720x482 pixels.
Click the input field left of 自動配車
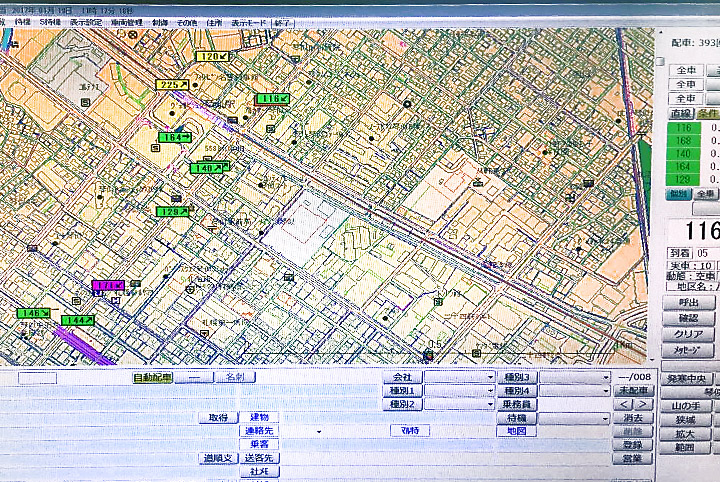(x=37, y=378)
